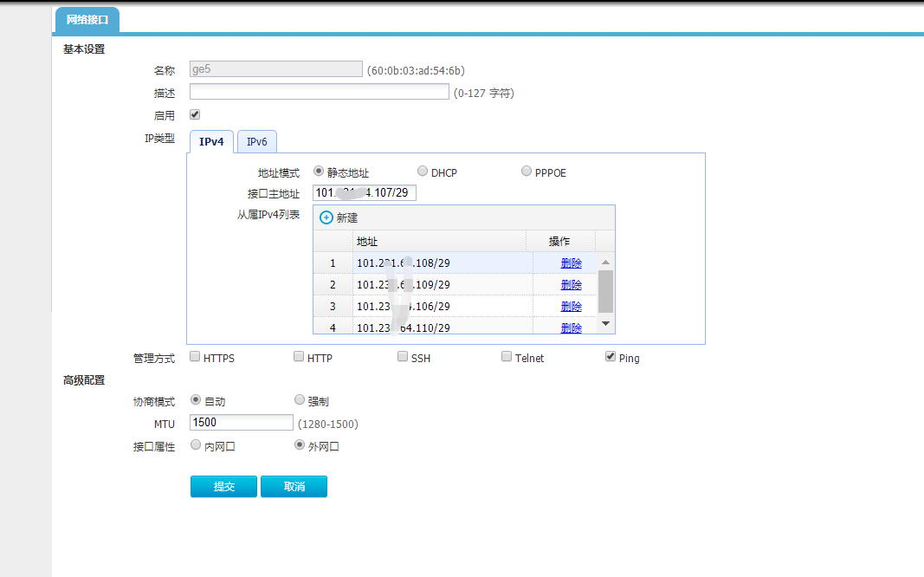Viewport: 924px width, 577px height.
Task: Enable SSH management access
Action: [x=403, y=357]
